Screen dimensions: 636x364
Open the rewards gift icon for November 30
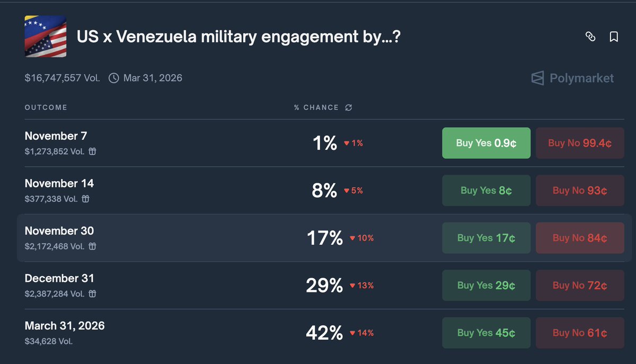tap(92, 246)
